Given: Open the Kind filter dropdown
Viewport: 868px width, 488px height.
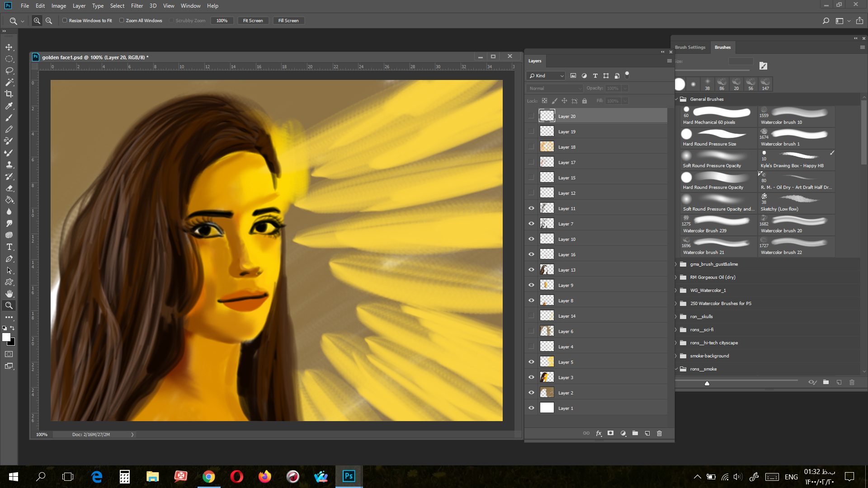Looking at the screenshot, I should point(546,75).
